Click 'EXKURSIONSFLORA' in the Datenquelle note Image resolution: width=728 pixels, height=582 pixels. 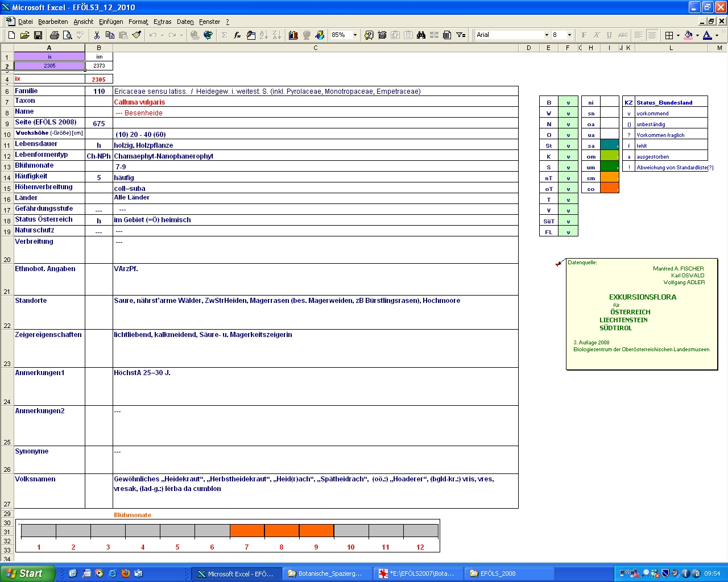pos(643,297)
